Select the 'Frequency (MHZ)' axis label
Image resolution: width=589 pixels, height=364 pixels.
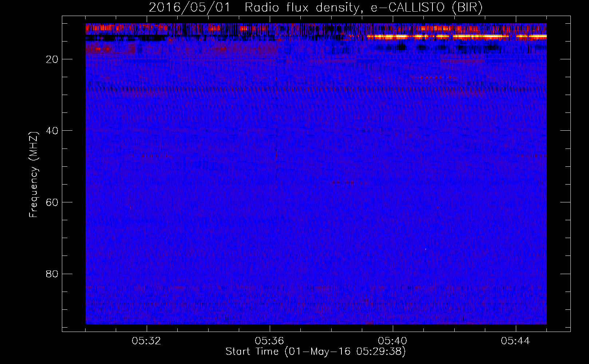pyautogui.click(x=33, y=175)
